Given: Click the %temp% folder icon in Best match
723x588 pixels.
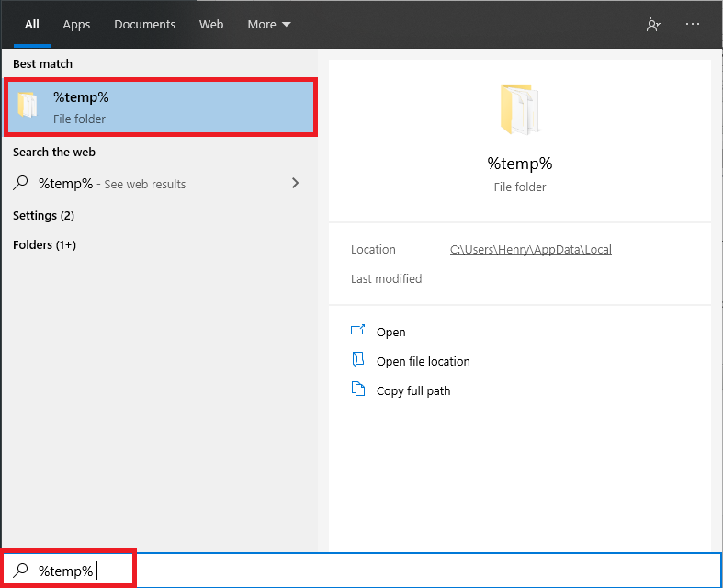Looking at the screenshot, I should coord(28,105).
